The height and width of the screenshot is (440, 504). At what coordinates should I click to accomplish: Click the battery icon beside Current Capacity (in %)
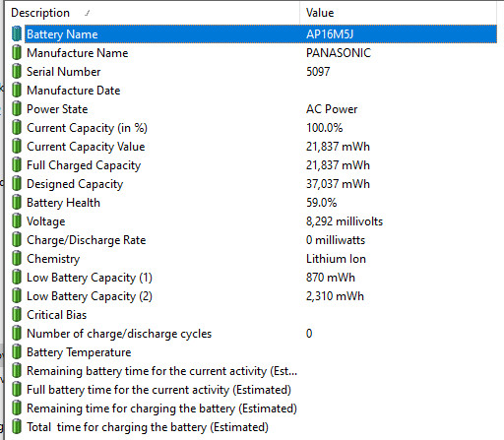[17, 127]
